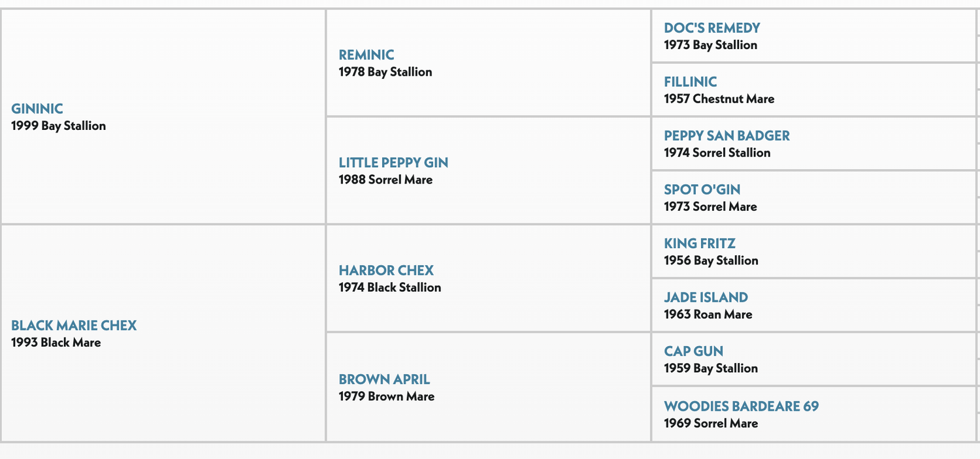Open the CAP GUN link
The height and width of the screenshot is (459, 980).
694,351
